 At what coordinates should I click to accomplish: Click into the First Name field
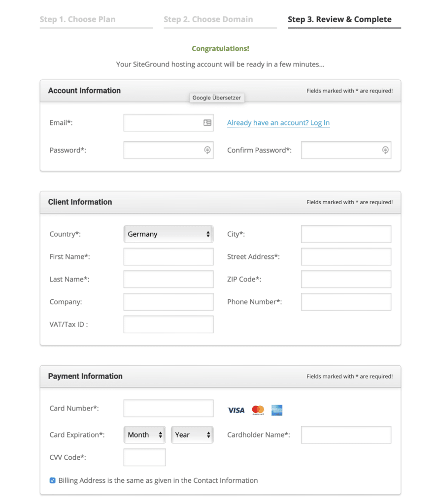[169, 256]
